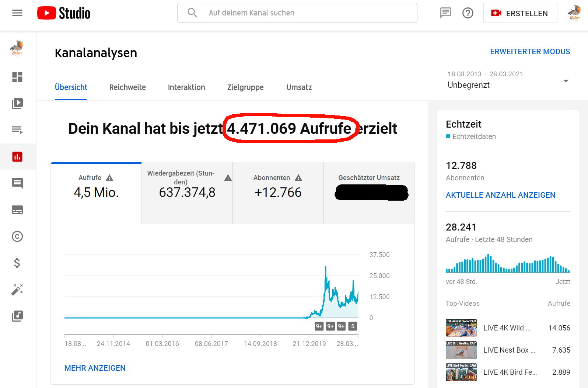This screenshot has width=588, height=388.
Task: Open the Copyright section icon
Action: point(17,236)
